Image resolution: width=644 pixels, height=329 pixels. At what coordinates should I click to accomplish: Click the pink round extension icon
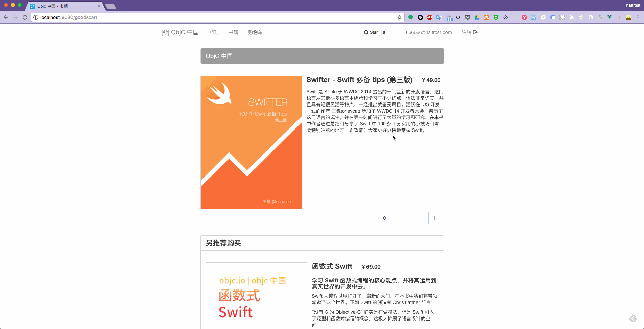[524, 17]
